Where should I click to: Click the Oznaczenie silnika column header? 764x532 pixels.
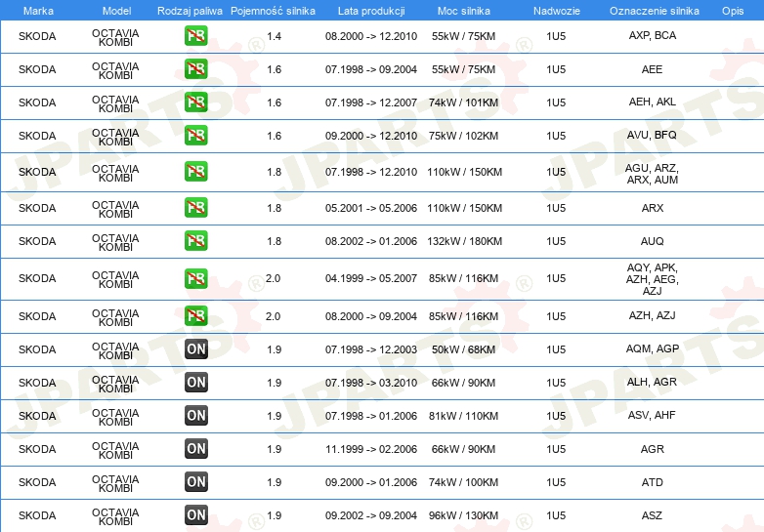tap(655, 11)
